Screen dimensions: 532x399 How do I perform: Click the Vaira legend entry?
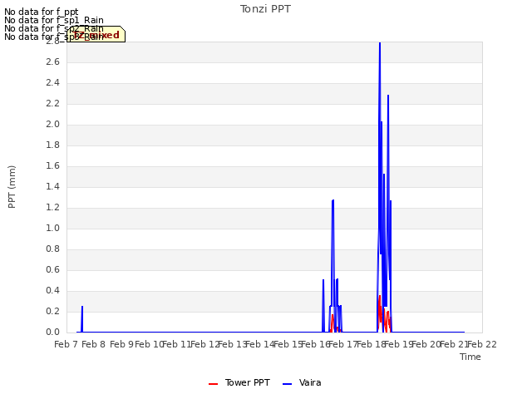(302, 382)
